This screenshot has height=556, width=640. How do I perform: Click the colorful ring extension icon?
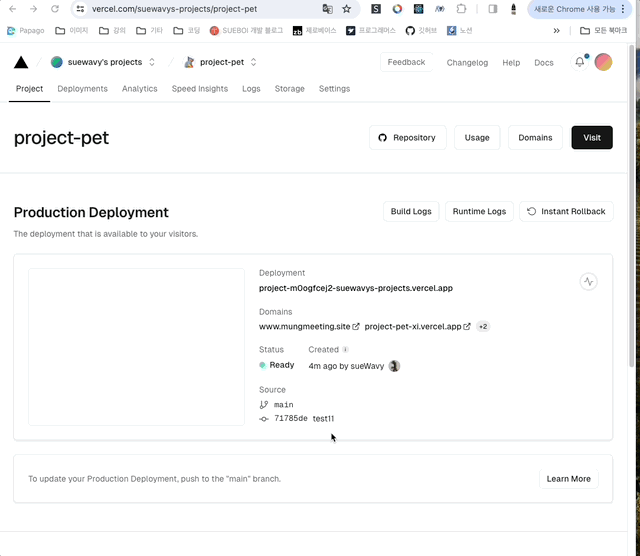click(397, 9)
